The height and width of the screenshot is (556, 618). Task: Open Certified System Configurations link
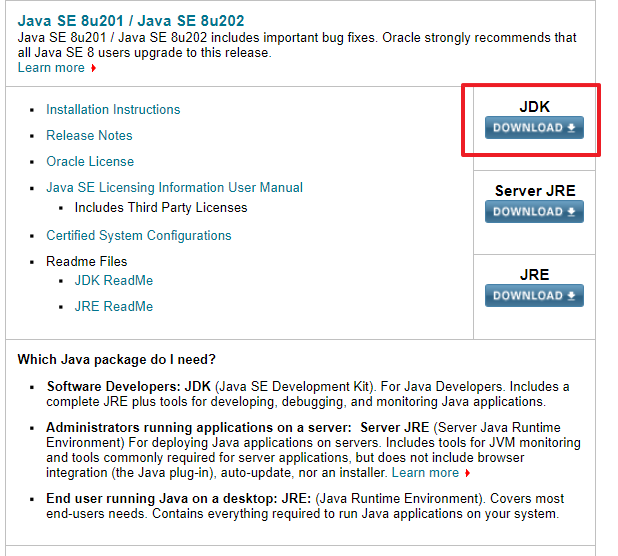tap(139, 235)
